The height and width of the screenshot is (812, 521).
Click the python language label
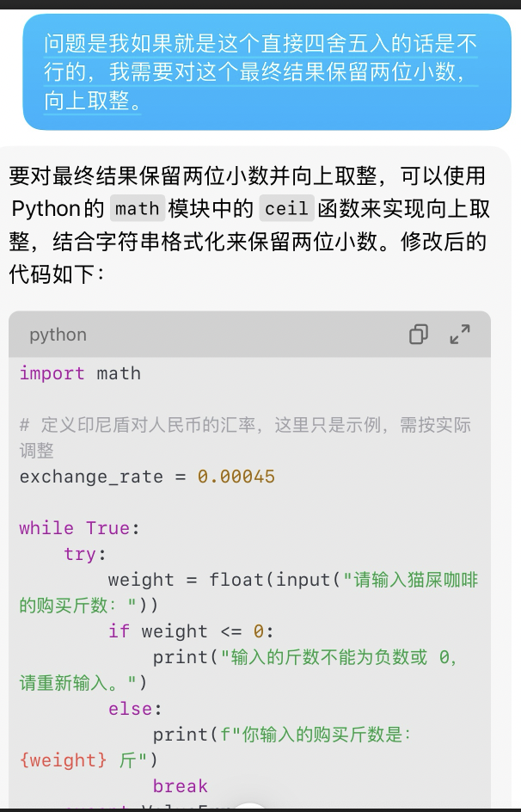pyautogui.click(x=58, y=335)
